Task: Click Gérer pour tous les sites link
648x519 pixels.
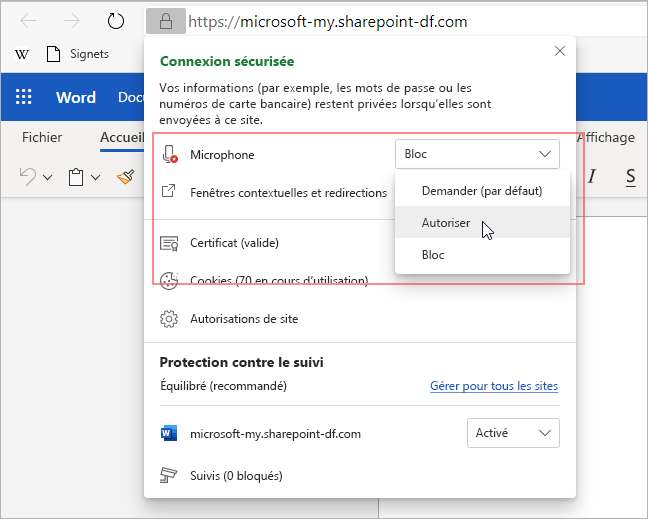Action: [494, 386]
